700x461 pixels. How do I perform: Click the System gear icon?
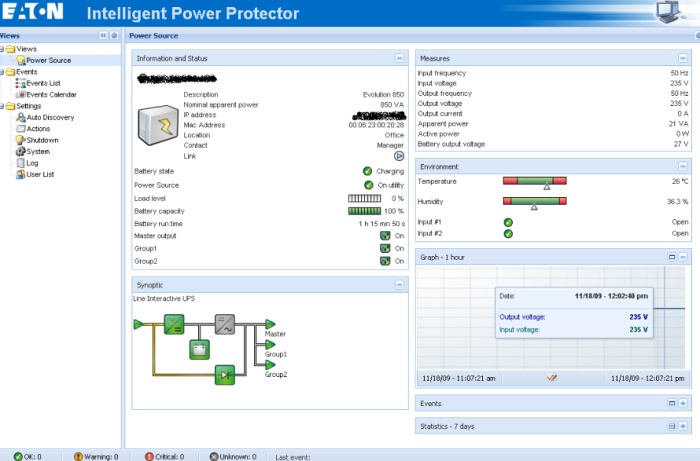(x=21, y=151)
